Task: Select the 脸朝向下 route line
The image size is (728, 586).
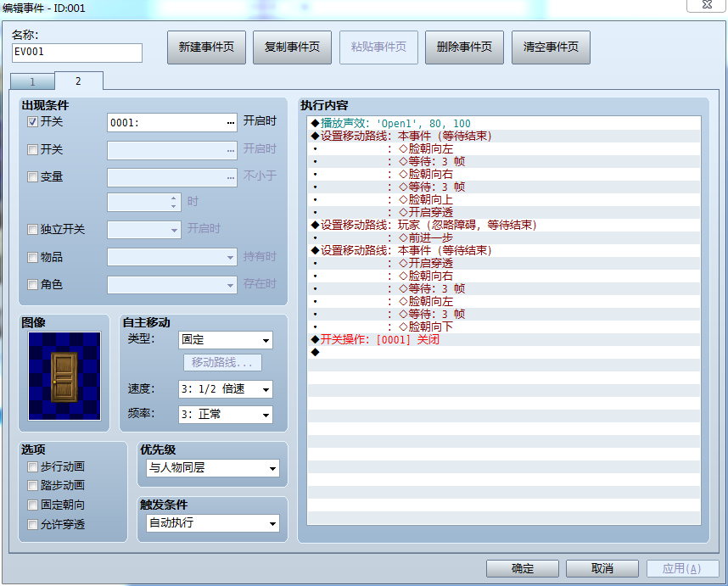Action: click(x=504, y=326)
